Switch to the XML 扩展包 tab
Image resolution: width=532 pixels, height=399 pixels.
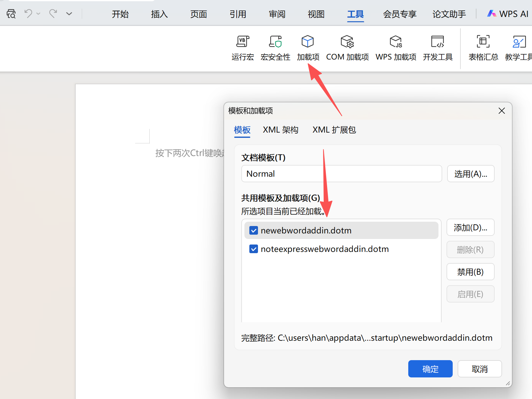coord(334,130)
